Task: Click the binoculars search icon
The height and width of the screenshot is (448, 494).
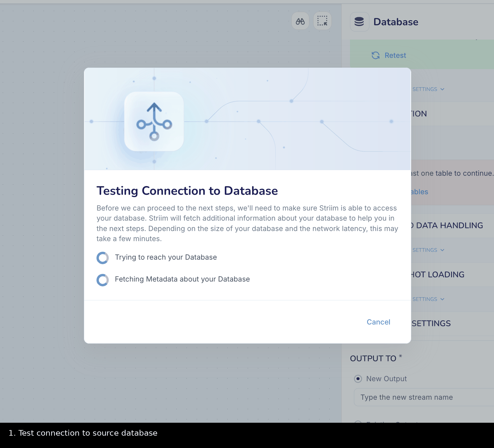Action: tap(300, 21)
